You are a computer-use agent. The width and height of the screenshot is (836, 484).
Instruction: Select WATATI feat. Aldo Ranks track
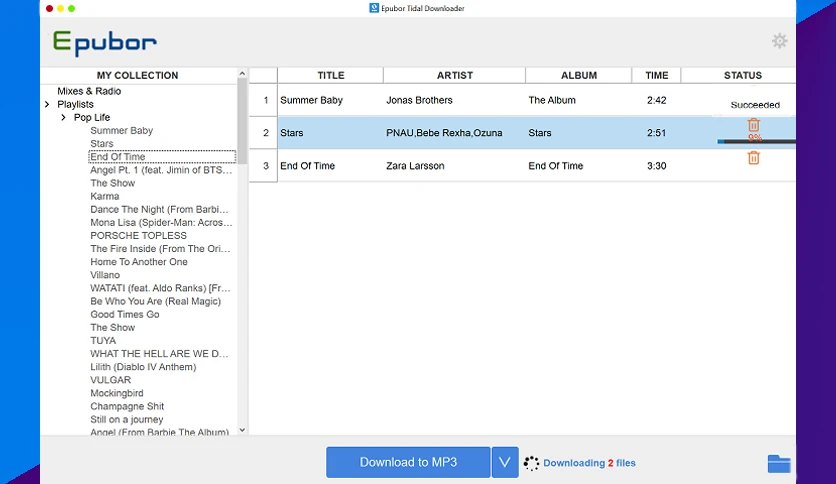coord(160,288)
